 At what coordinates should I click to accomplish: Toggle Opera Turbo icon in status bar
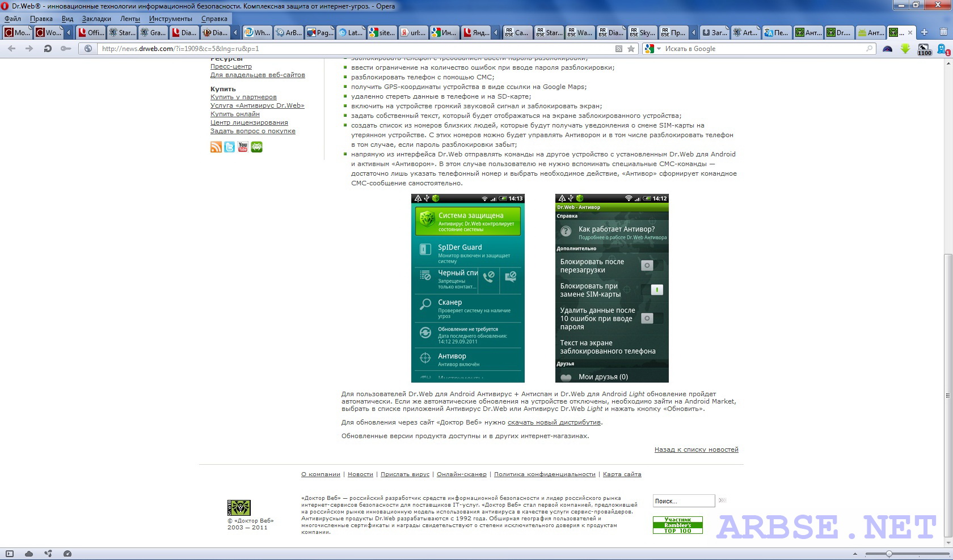pos(68,554)
